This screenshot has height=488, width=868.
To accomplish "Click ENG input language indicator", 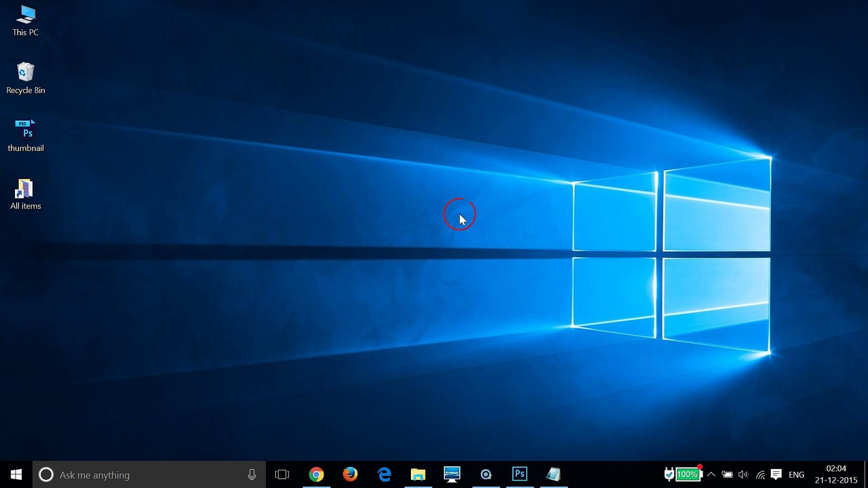I will [797, 474].
